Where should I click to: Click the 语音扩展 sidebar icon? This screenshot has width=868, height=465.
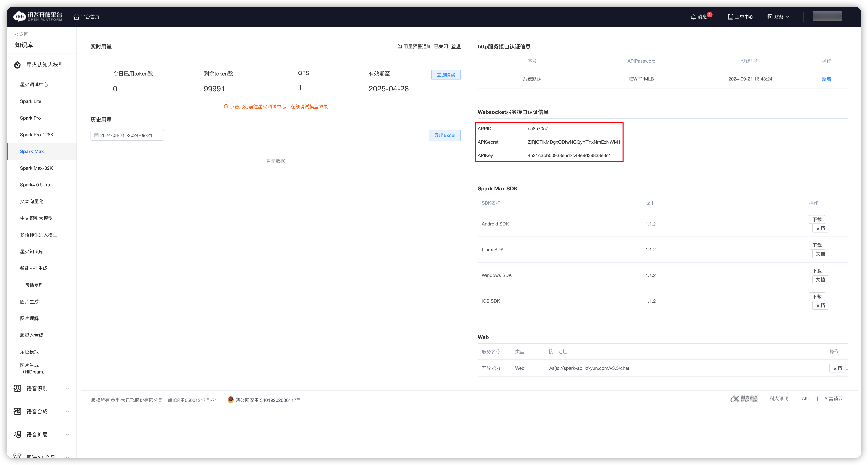tap(18, 434)
